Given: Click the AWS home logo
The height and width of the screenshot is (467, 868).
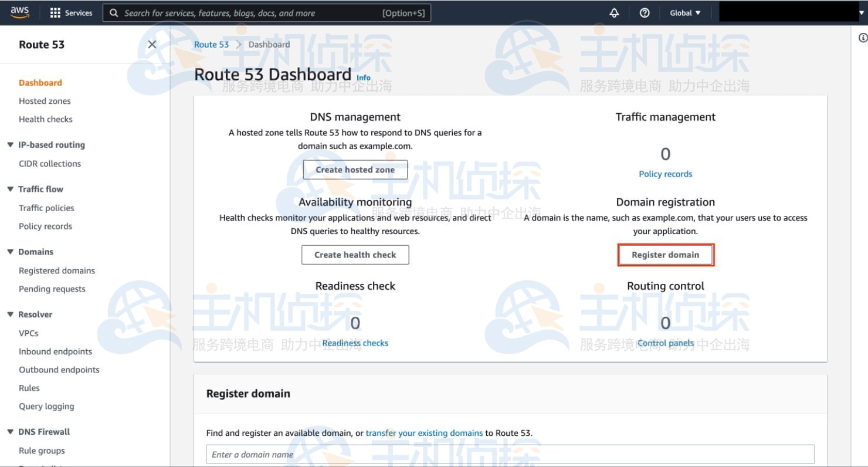Looking at the screenshot, I should 19,12.
